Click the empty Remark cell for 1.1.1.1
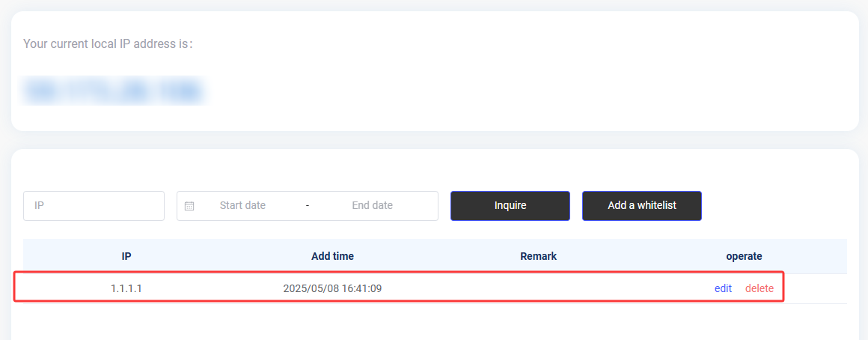This screenshot has height=340, width=868. 538,288
